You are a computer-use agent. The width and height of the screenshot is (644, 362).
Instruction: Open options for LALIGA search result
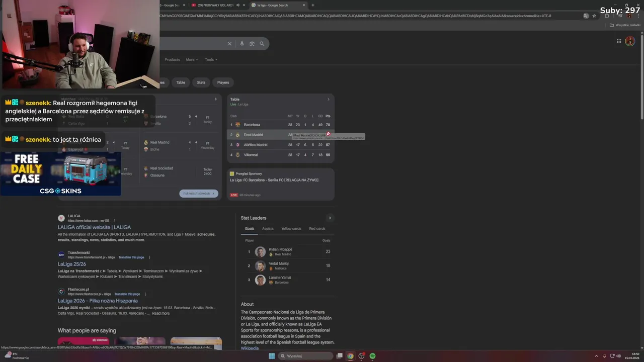point(115,221)
